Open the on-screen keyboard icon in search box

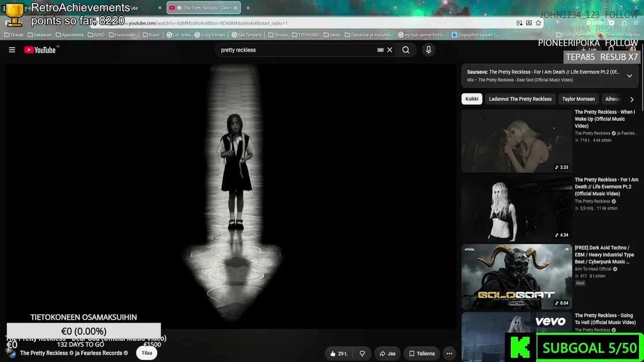380,50
